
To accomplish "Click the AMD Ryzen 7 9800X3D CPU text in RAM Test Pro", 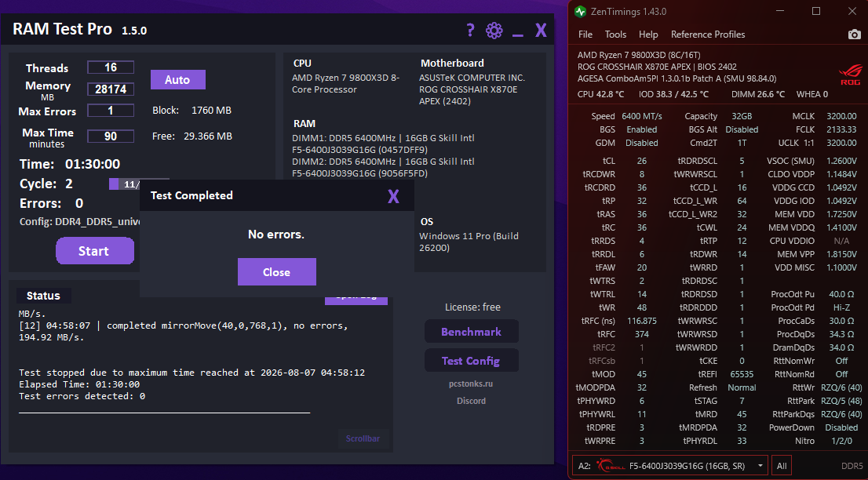I will tap(345, 83).
